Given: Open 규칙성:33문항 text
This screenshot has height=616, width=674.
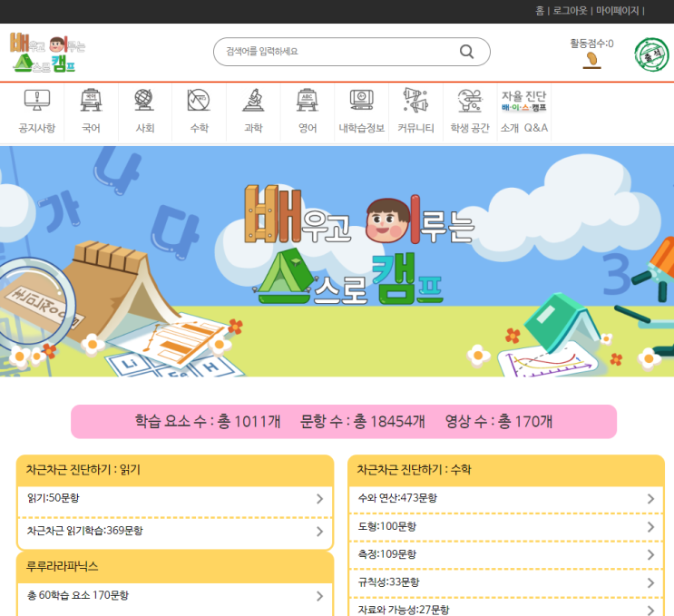Looking at the screenshot, I should (388, 582).
